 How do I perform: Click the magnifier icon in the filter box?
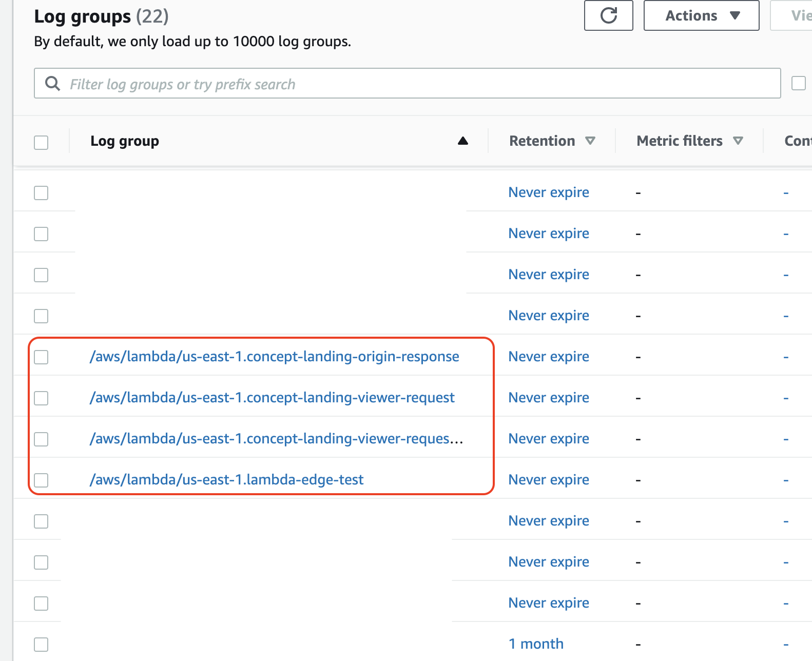52,83
